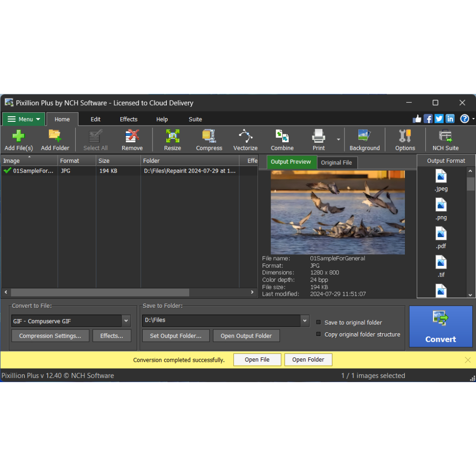Dismiss the yellow conversion notification bar
The image size is (476, 476).
coord(468,360)
